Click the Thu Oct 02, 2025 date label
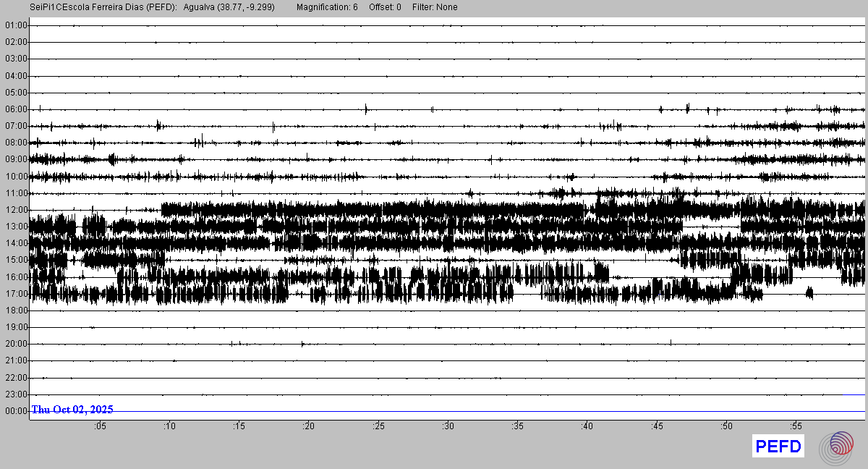The height and width of the screenshot is (469, 868). click(x=72, y=410)
